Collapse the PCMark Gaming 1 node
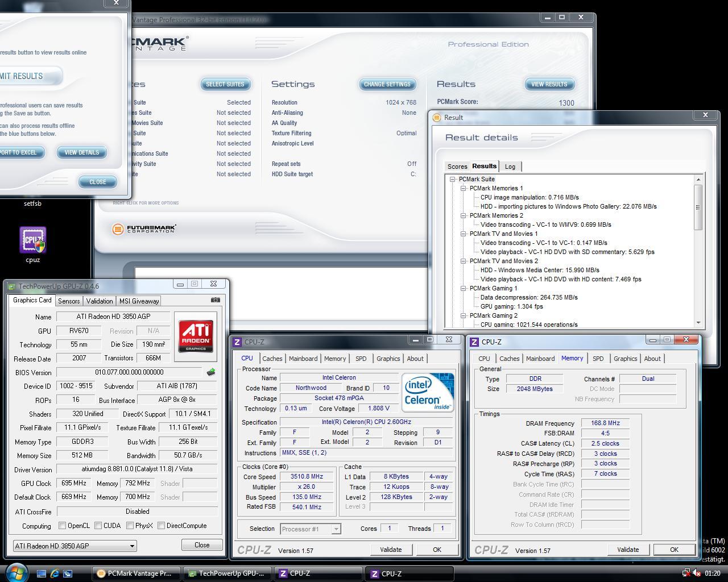Screen dimensions: 728x582 (x=464, y=288)
